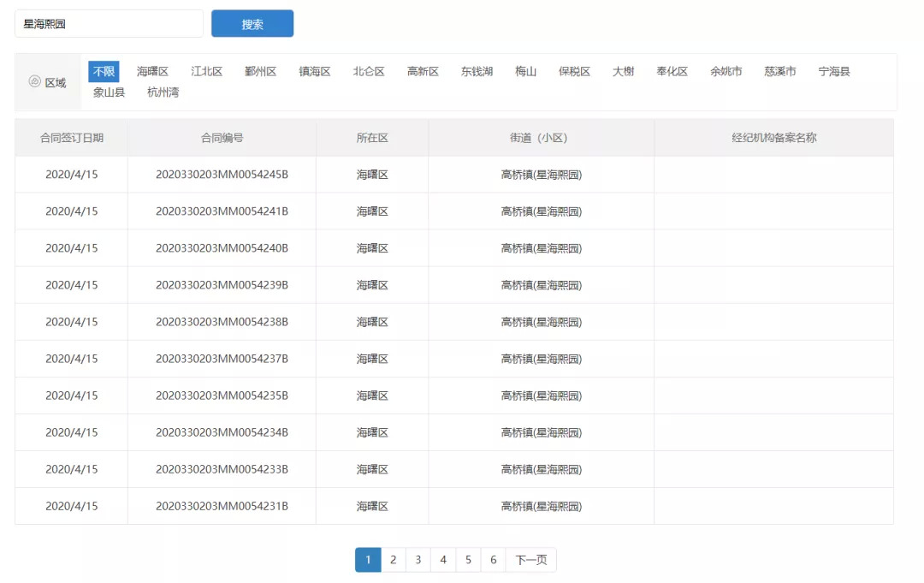
Task: Click 下一页 to go to next page
Action: tap(530, 560)
